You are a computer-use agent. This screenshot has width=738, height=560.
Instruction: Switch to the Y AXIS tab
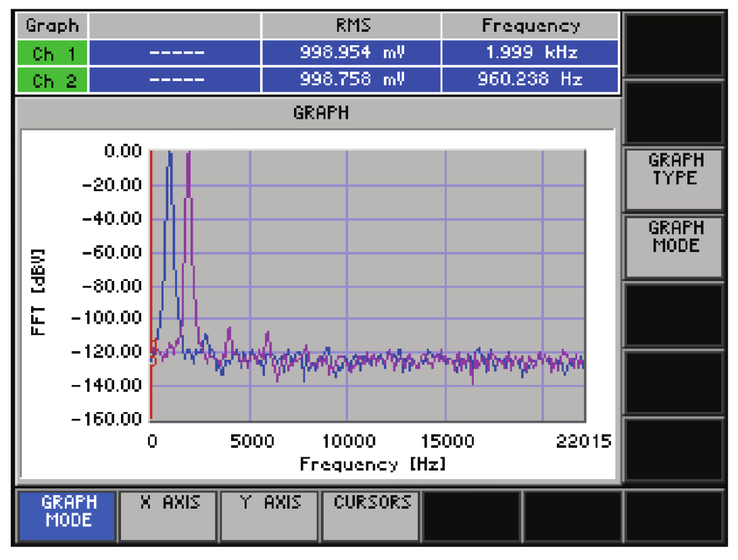coord(270,516)
